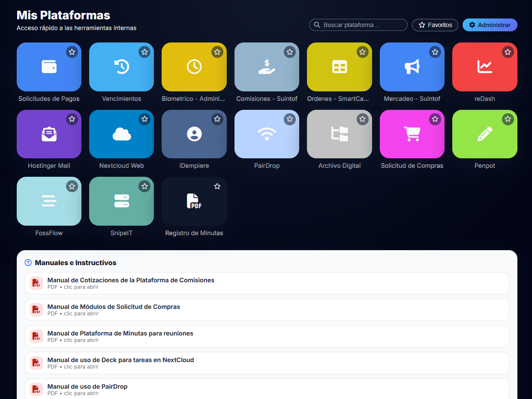Launch the Solicitud de Compras cart tile

click(412, 134)
